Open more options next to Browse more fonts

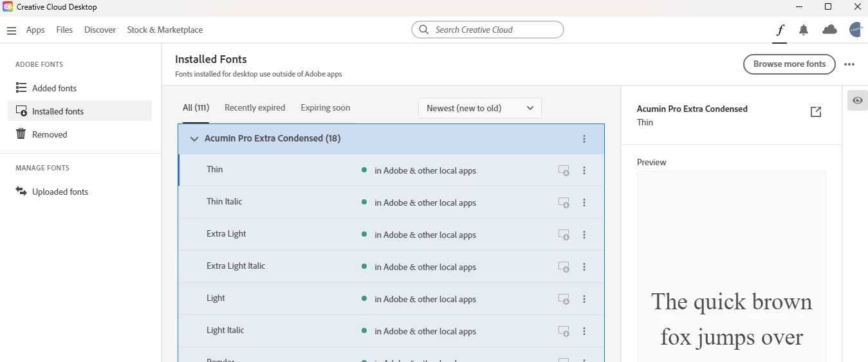[849, 64]
